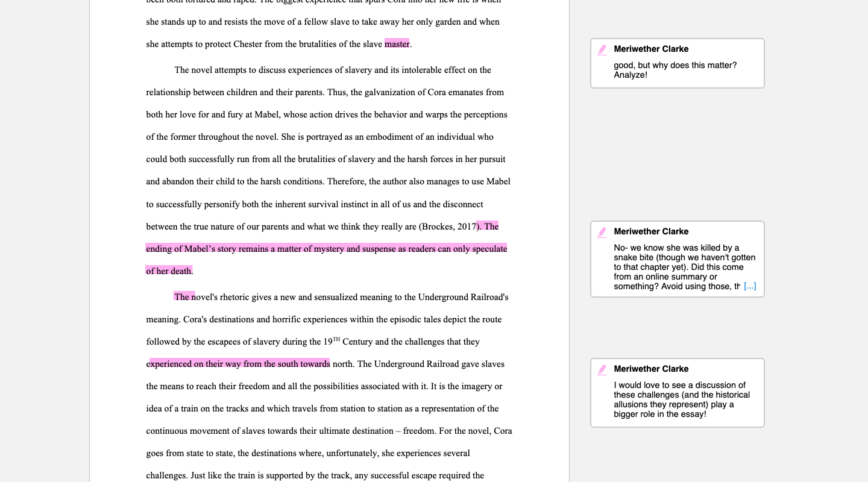The image size is (868, 482).
Task: Click highlighted text 'of her death'
Action: [169, 271]
